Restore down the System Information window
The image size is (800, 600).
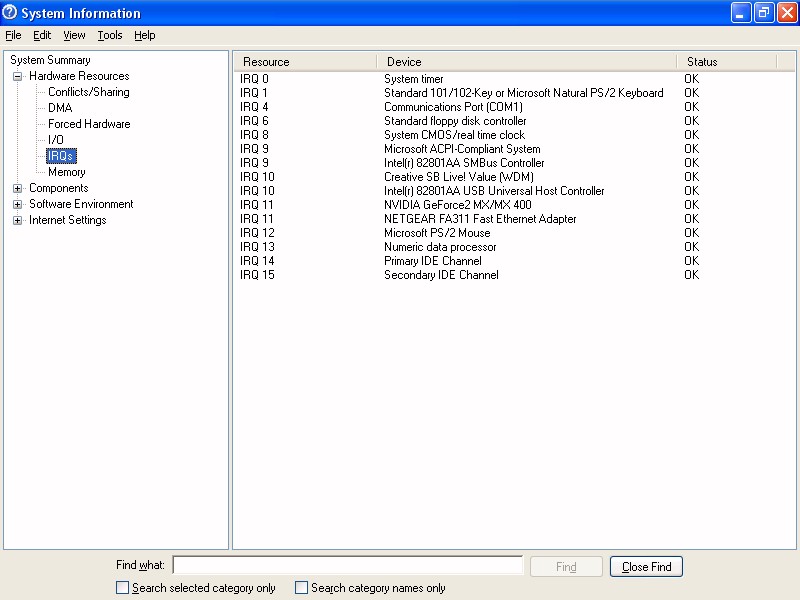[x=764, y=13]
